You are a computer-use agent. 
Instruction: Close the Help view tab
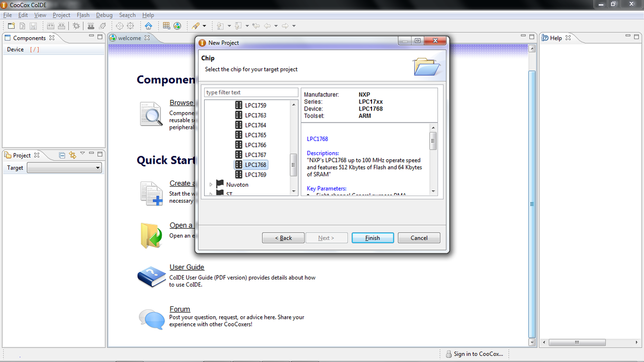coord(568,38)
